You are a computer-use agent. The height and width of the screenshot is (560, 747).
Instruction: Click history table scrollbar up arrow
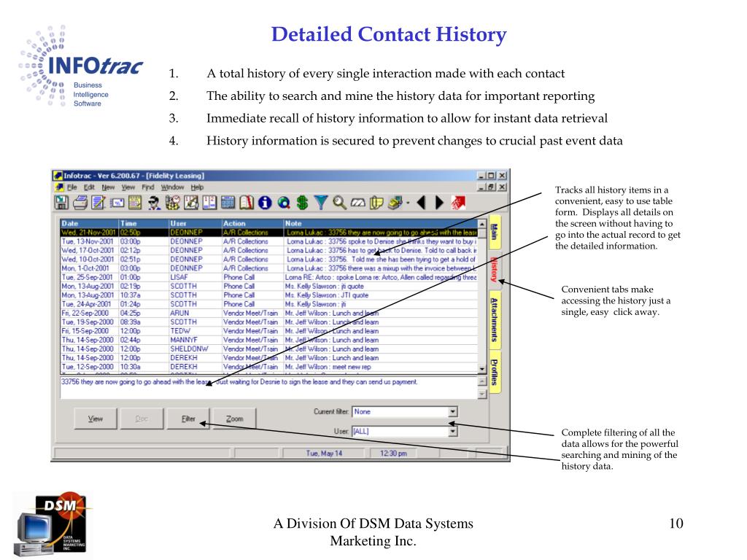coord(482,224)
